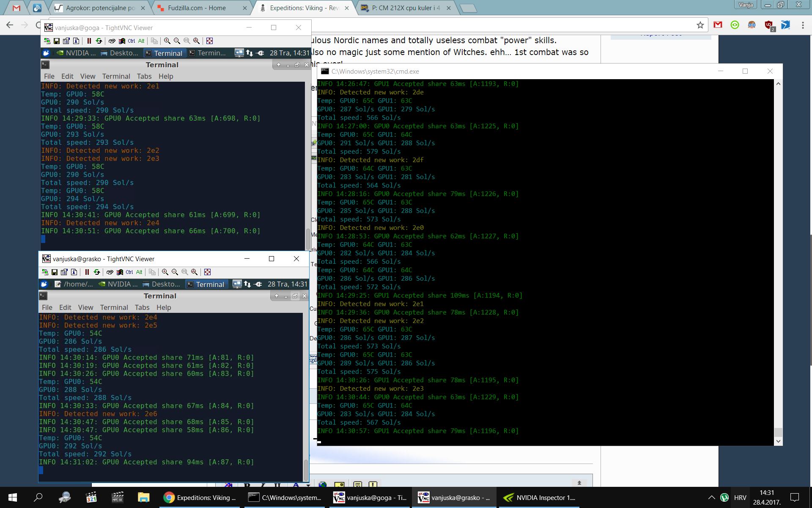
Task: Open Terminal menu in goga terminal window
Action: [116, 76]
